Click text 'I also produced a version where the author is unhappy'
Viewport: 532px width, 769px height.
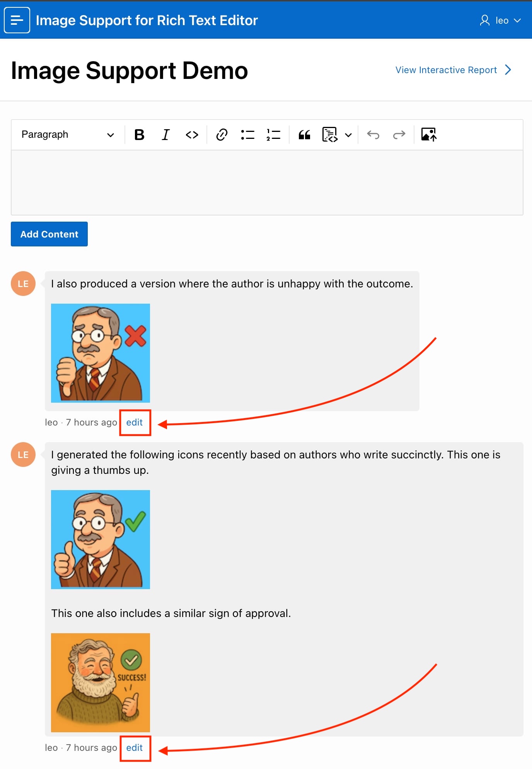click(186, 284)
